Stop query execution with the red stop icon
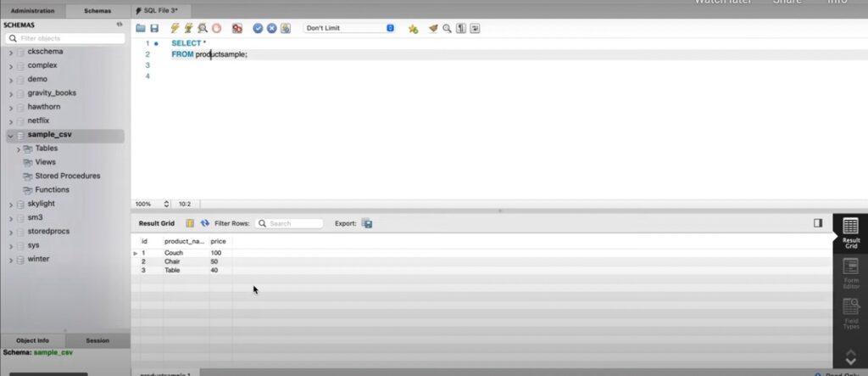The width and height of the screenshot is (868, 376). coord(216,28)
